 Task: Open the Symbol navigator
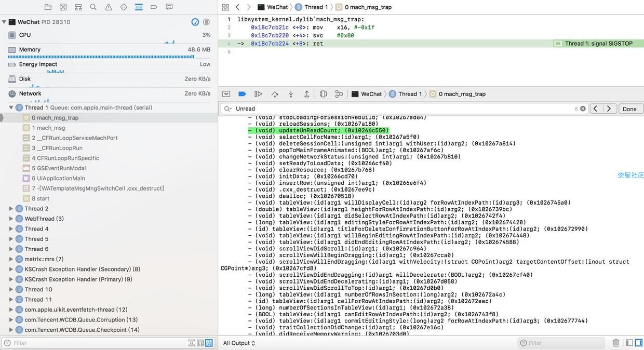[78, 7]
